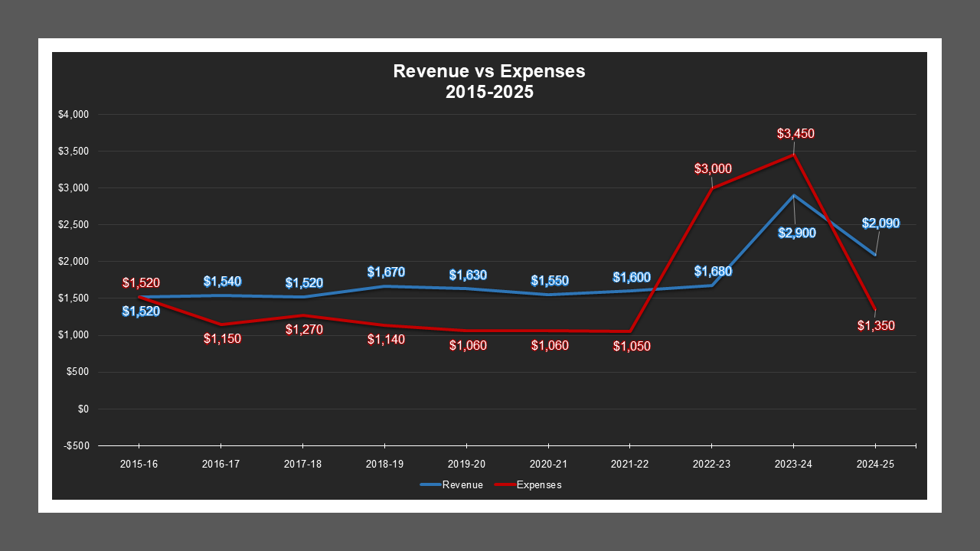This screenshot has height=551, width=980.
Task: Click the Expenses legend label text
Action: [539, 484]
